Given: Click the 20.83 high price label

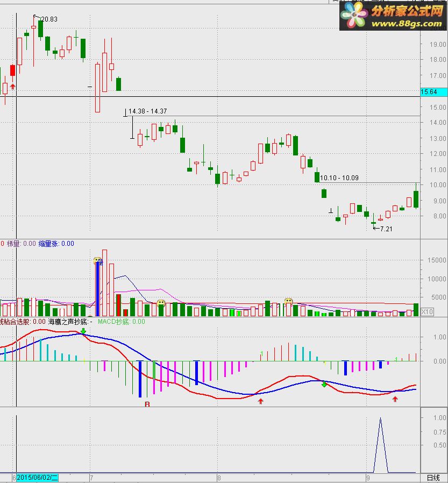Looking at the screenshot, I should [49, 19].
